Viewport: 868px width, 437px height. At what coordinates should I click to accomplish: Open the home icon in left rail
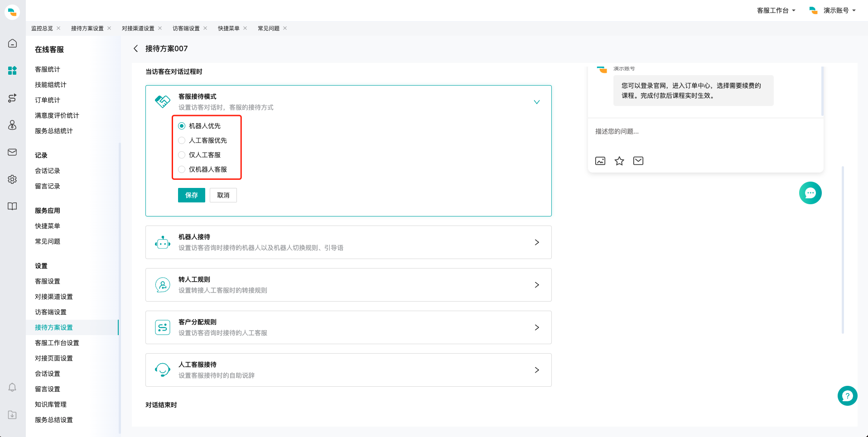tap(12, 43)
